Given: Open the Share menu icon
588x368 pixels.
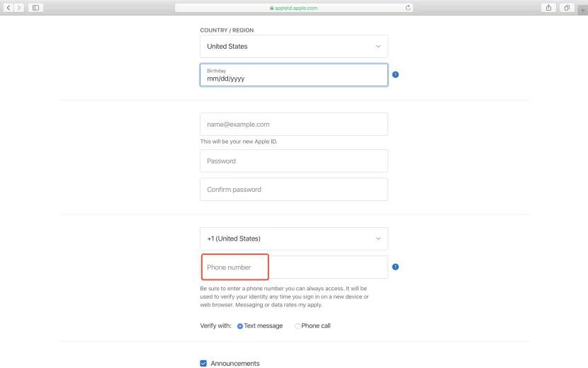Looking at the screenshot, I should (x=549, y=8).
